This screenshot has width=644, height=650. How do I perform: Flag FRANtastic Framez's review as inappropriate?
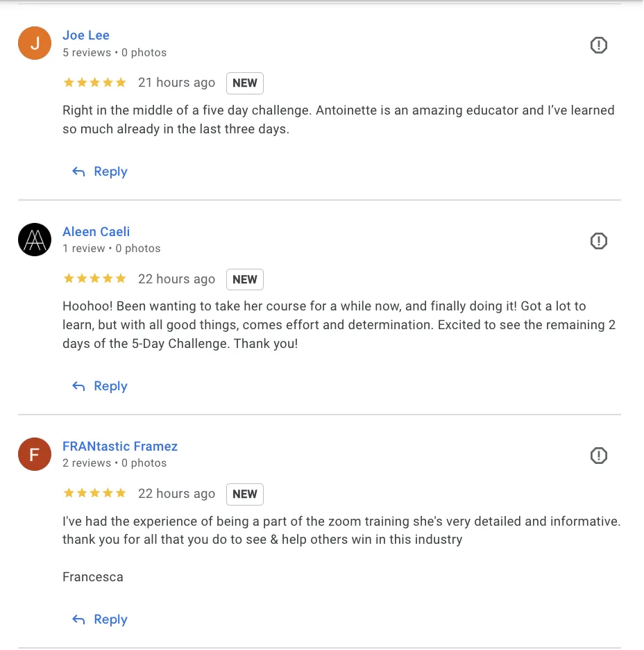598,456
